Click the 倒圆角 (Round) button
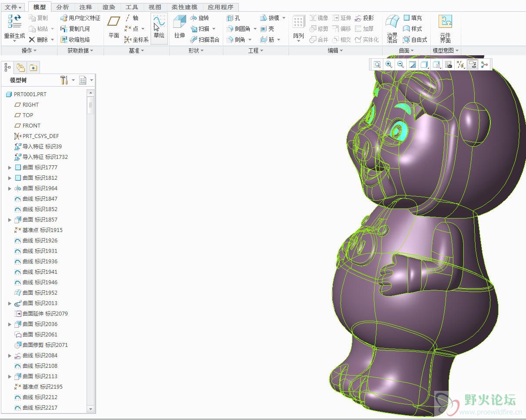The image size is (526, 420). [x=238, y=29]
